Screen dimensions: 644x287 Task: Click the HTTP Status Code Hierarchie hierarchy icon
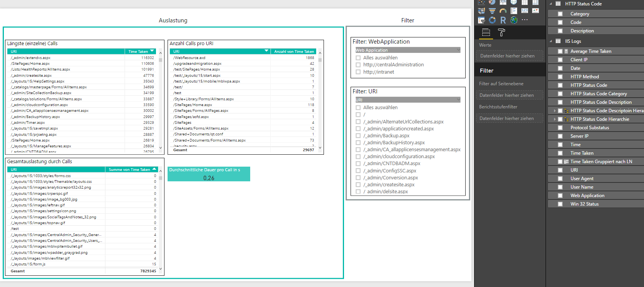click(566, 119)
